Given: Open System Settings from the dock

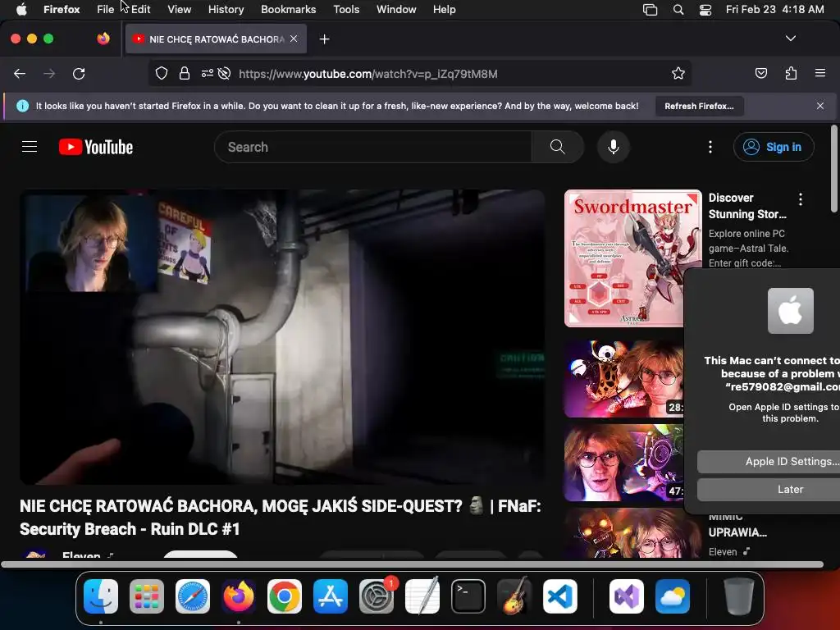Looking at the screenshot, I should [377, 596].
